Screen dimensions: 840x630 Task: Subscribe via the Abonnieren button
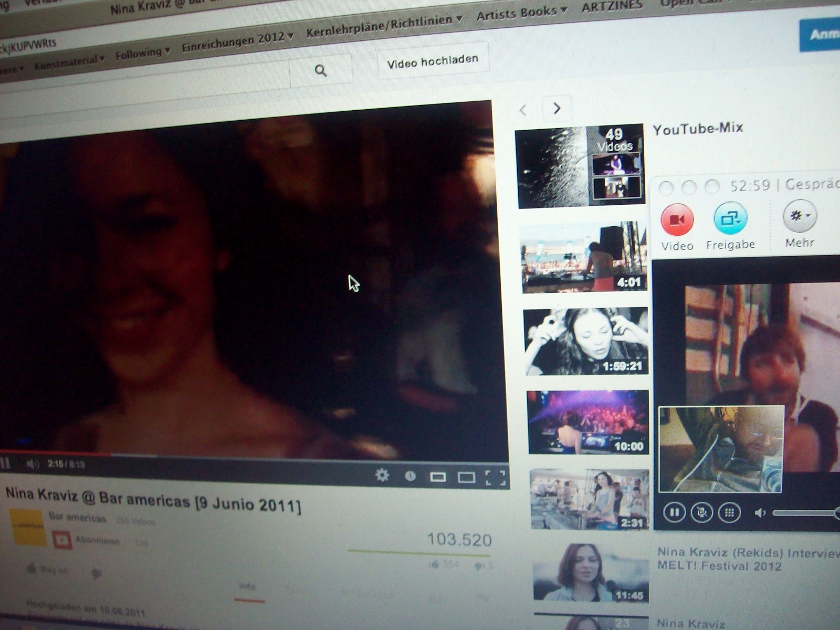87,540
